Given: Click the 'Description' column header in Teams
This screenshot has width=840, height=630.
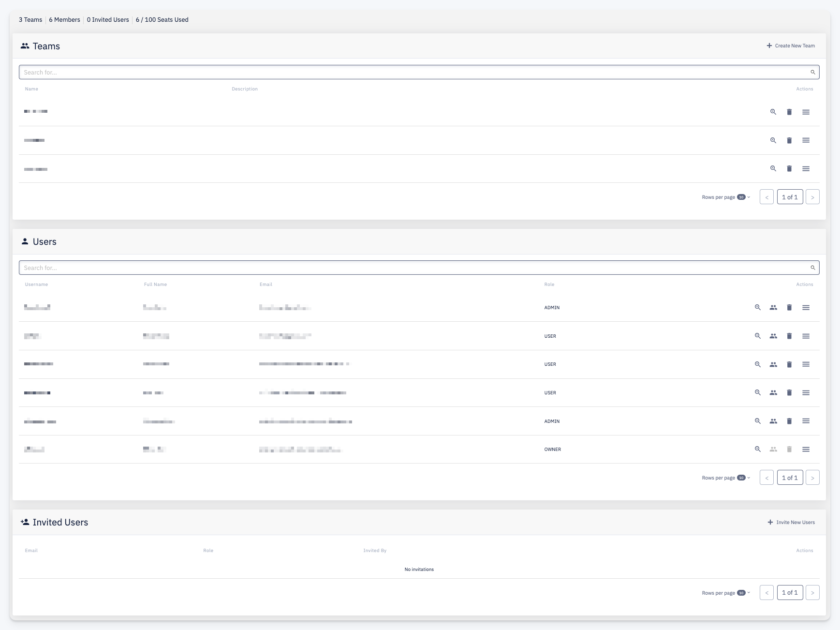Looking at the screenshot, I should tap(245, 89).
